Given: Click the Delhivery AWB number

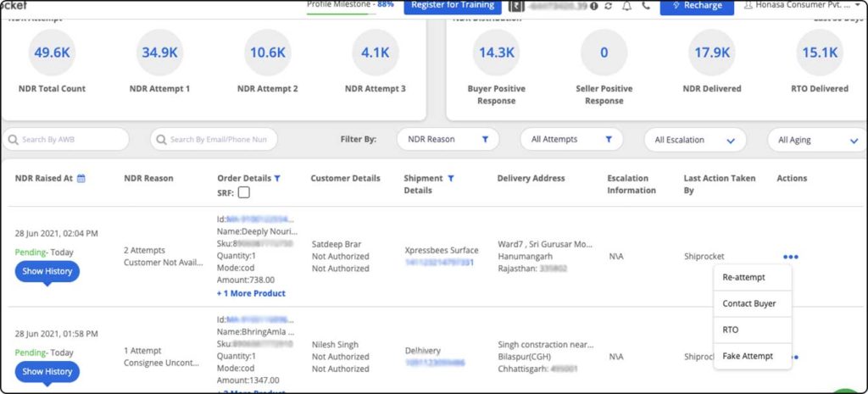Looking at the screenshot, I should pyautogui.click(x=435, y=363).
